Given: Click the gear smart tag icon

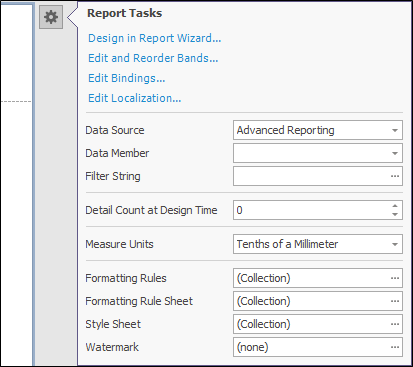Looking at the screenshot, I should tap(51, 17).
